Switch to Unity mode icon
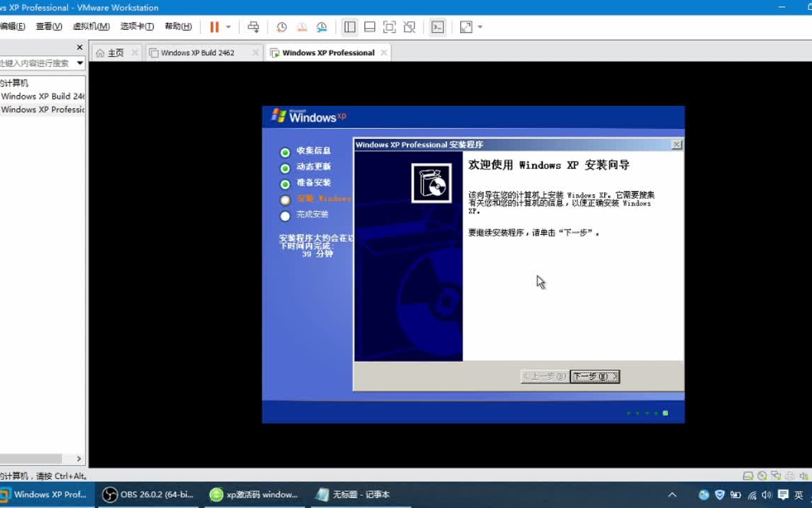Viewport: 812px width, 508px height. tap(410, 27)
